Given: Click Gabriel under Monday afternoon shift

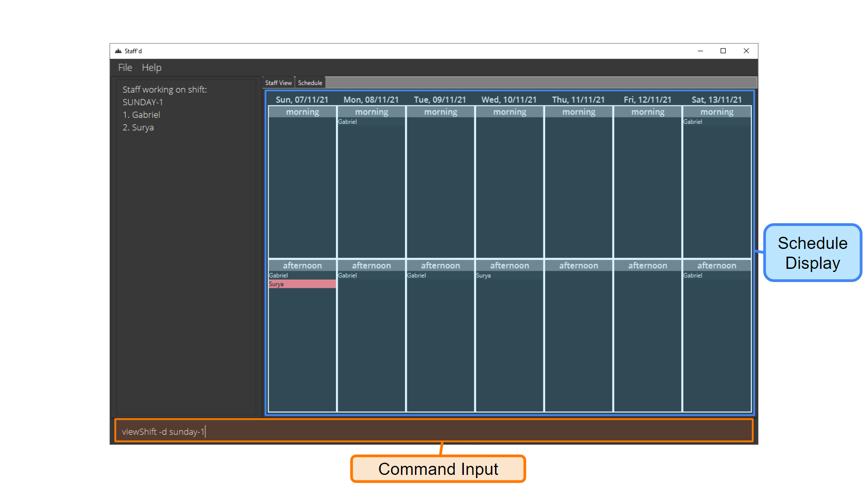Looking at the screenshot, I should pos(371,275).
